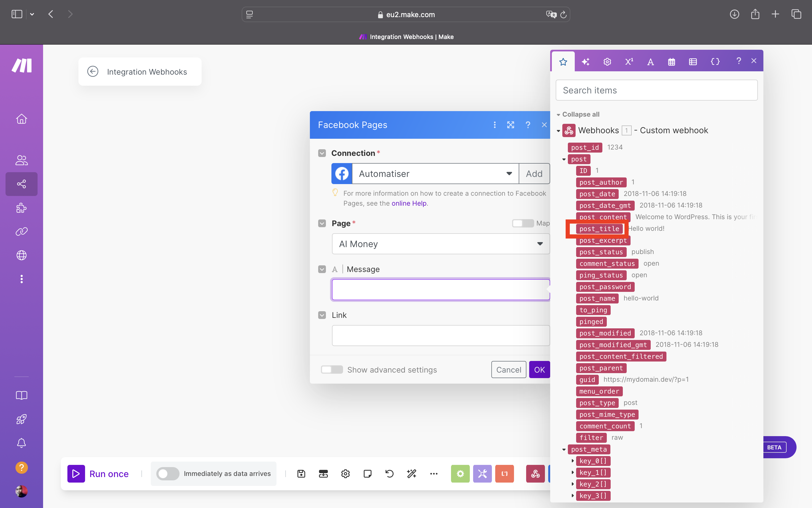Click the Make logo
Image resolution: width=812 pixels, height=508 pixels.
22,65
